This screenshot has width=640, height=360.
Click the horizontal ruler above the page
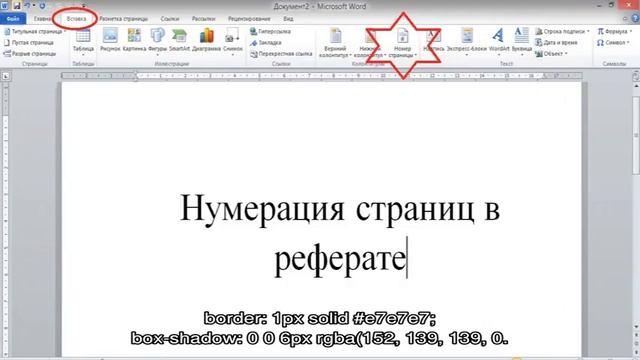click(322, 76)
